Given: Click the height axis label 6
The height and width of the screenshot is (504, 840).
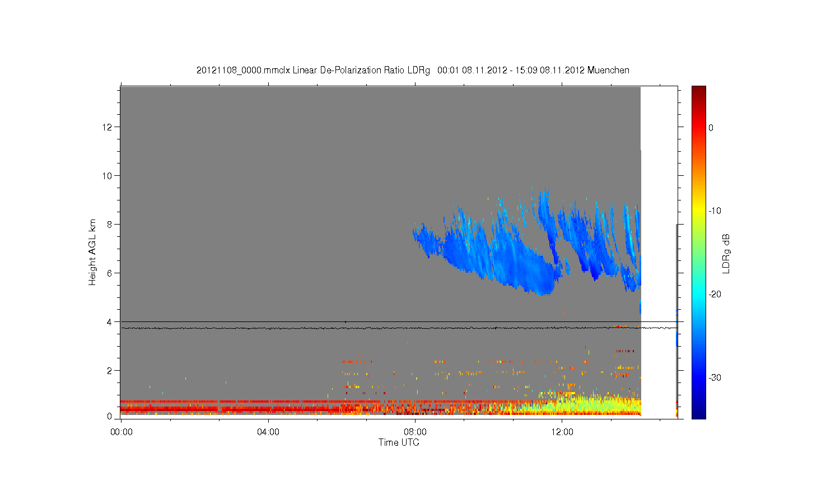Looking at the screenshot, I should tap(110, 273).
